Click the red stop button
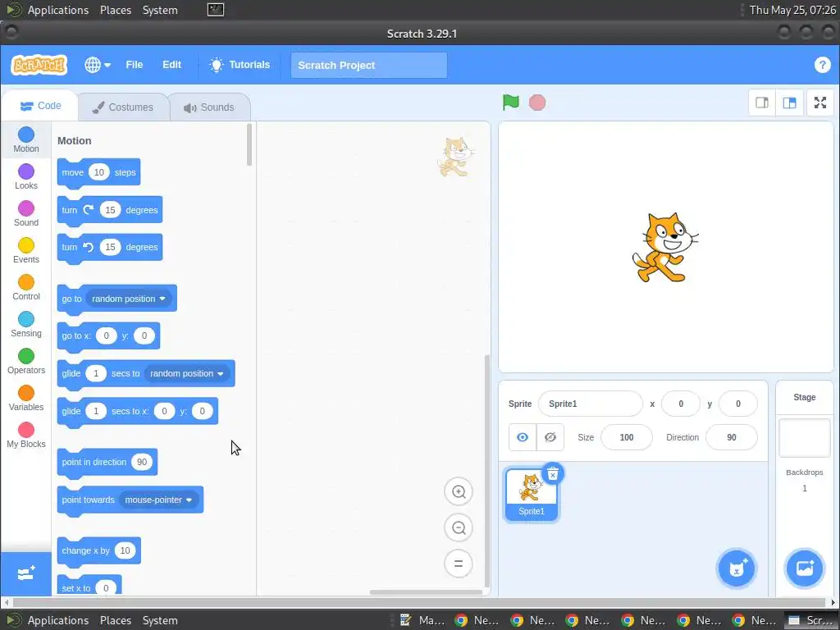 [536, 103]
